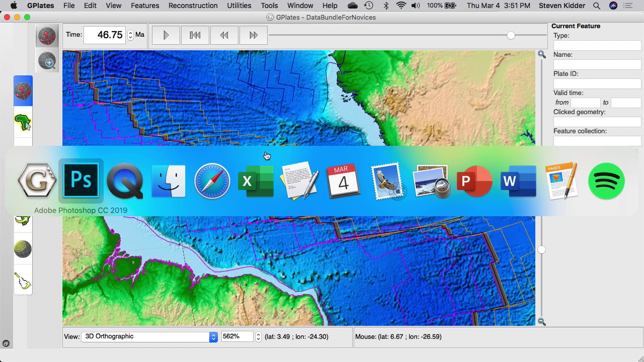Open the Features menu
The image size is (644, 362).
145,6
